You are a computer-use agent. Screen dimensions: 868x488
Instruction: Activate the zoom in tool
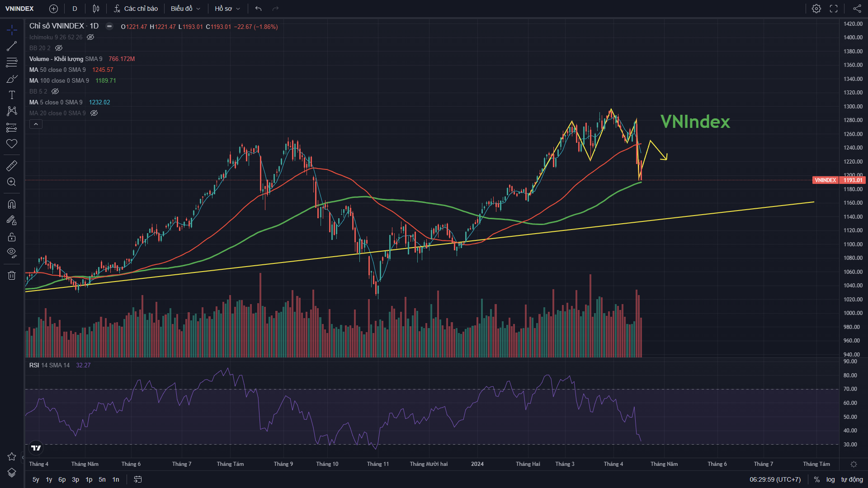point(12,182)
